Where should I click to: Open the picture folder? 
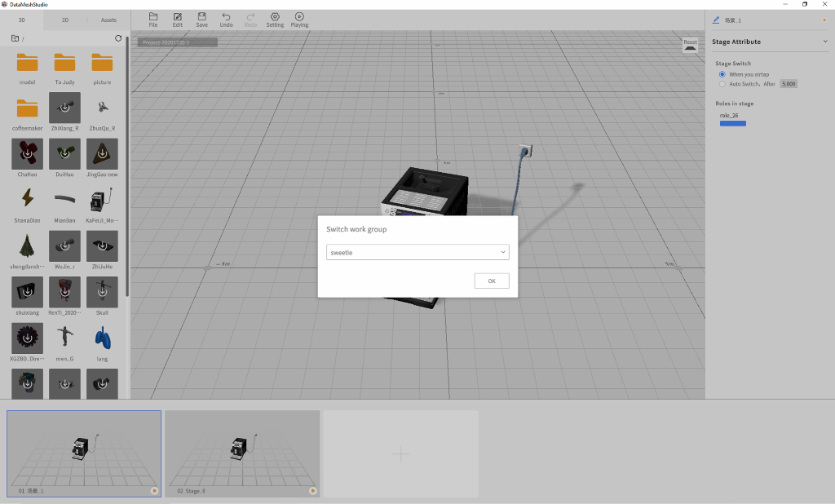102,69
